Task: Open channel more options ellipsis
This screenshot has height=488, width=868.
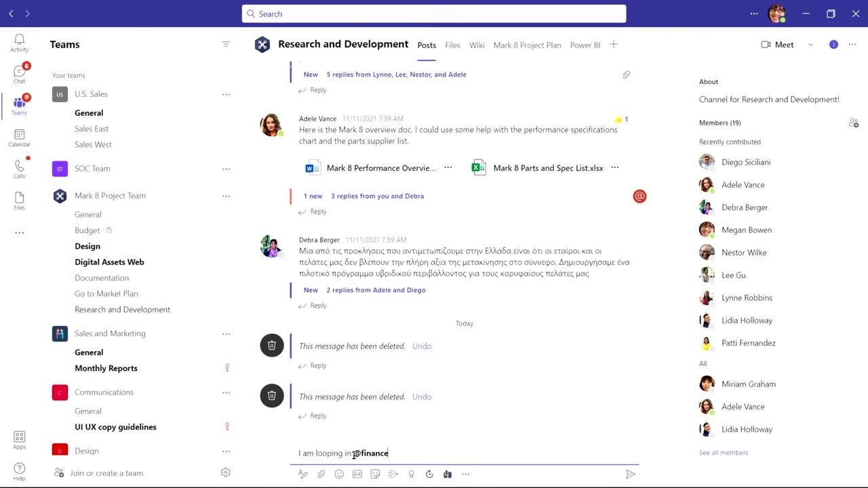Action: [852, 45]
